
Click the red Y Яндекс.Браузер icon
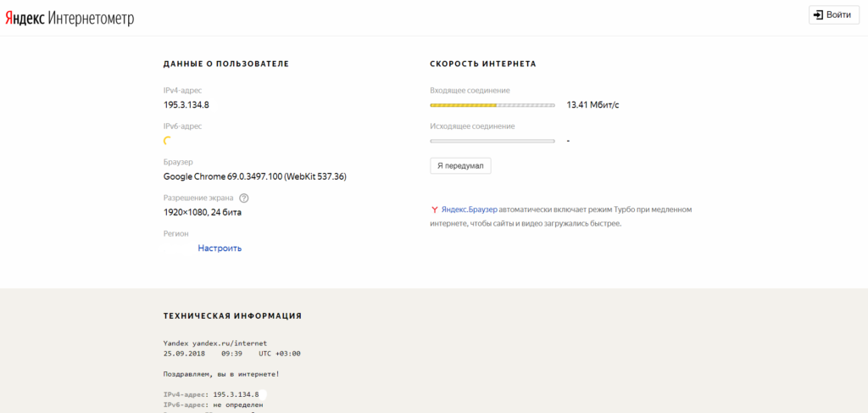coord(435,209)
